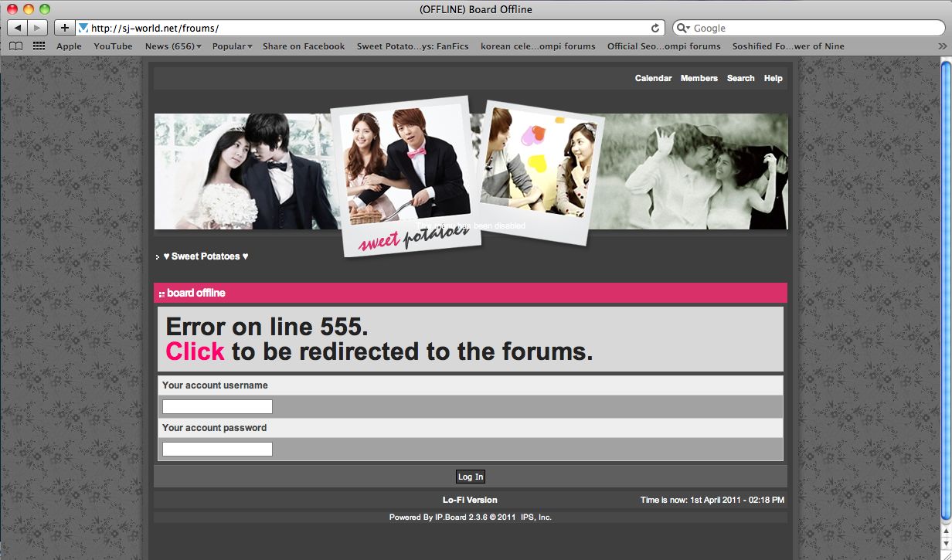
Task: Open the forum Members list
Action: 699,78
